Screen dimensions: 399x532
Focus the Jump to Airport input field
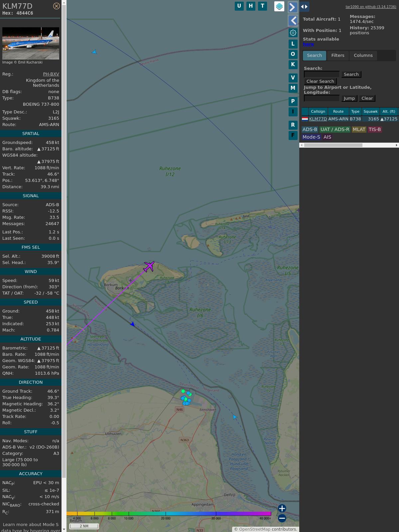coord(322,98)
